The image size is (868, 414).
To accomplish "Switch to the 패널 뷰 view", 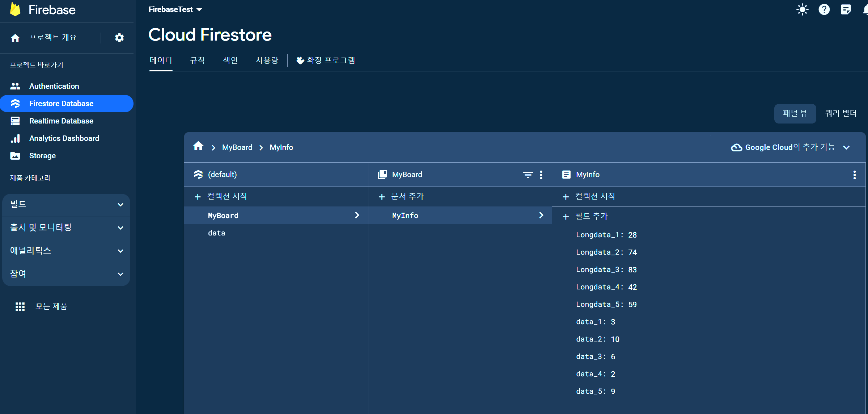I will click(795, 114).
